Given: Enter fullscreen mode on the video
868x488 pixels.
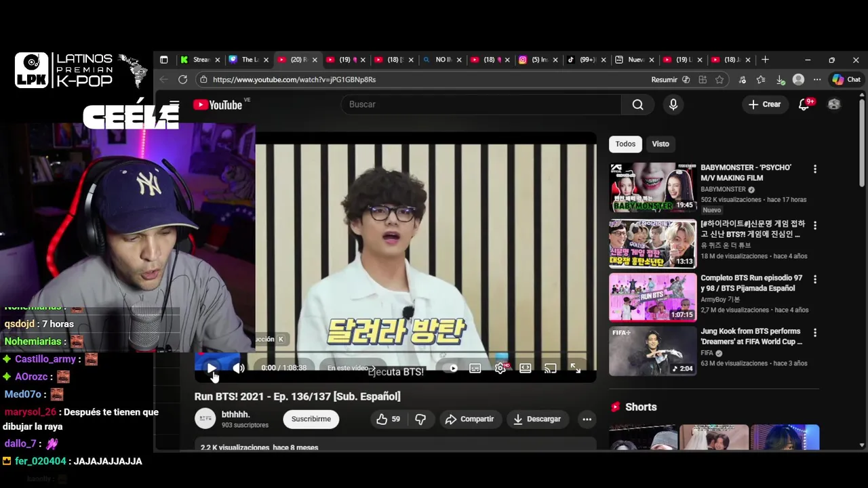Looking at the screenshot, I should pyautogui.click(x=575, y=368).
